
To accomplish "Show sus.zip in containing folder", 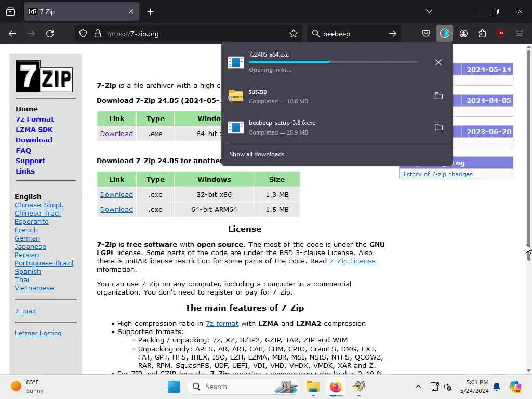I will (438, 96).
